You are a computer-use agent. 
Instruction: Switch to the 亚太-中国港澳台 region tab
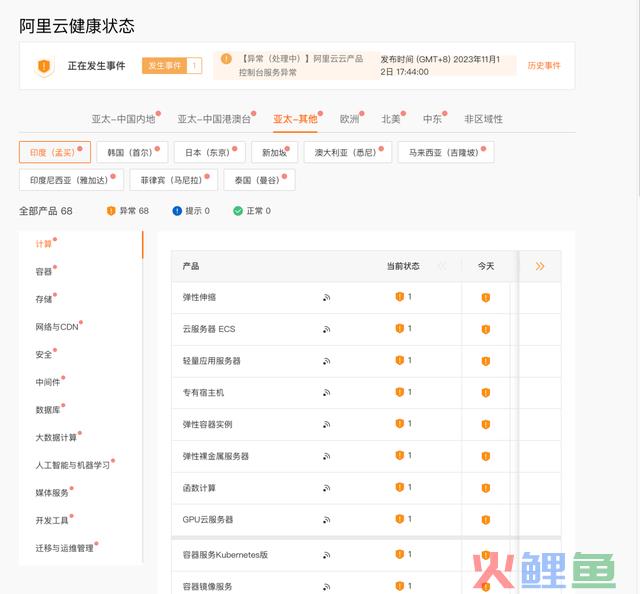pos(216,119)
